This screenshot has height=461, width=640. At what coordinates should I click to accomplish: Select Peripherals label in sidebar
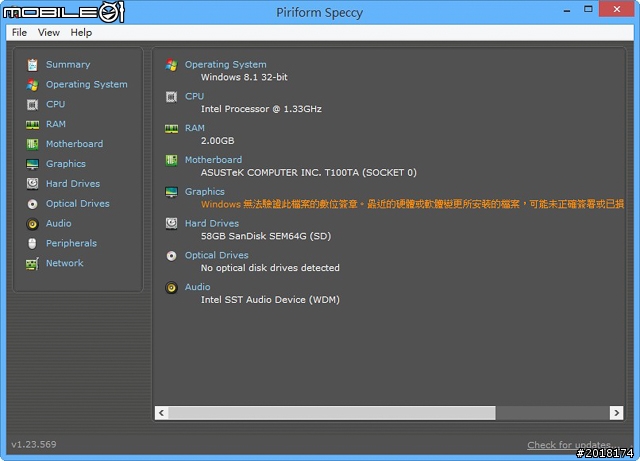pyautogui.click(x=71, y=243)
